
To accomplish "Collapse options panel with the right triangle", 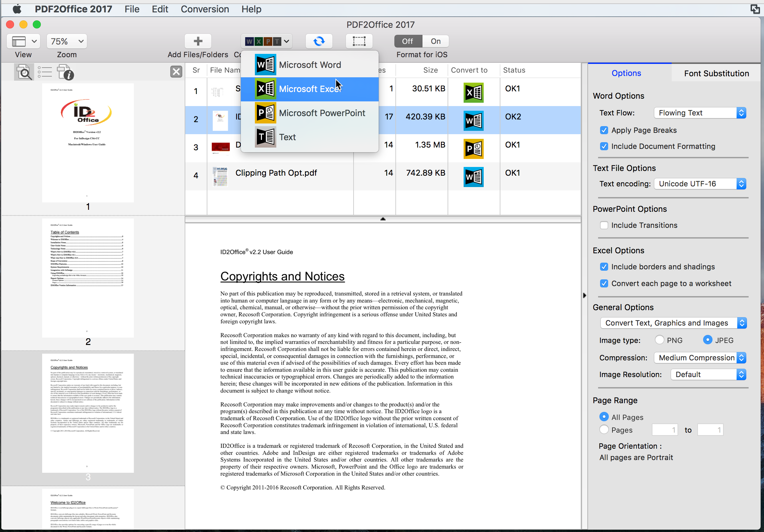I will (584, 295).
